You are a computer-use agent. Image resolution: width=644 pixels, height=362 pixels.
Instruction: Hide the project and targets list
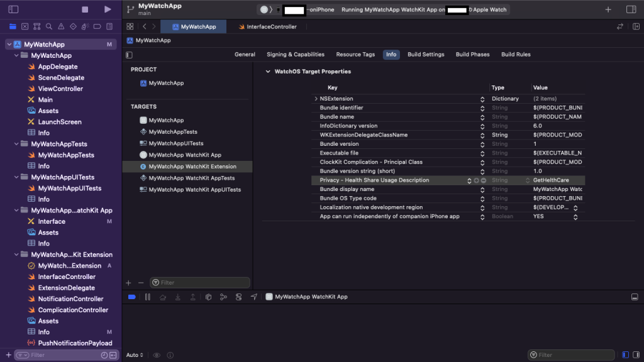click(x=129, y=55)
